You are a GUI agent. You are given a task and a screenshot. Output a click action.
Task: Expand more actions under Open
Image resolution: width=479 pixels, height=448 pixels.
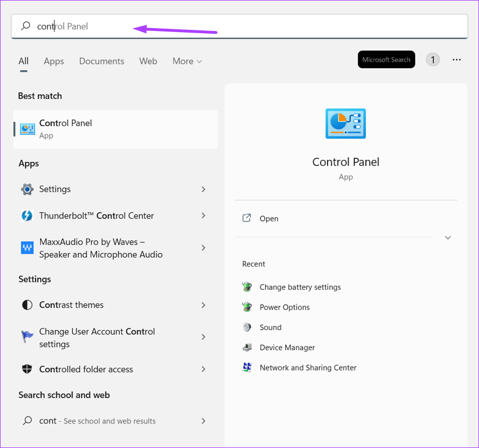coord(448,237)
